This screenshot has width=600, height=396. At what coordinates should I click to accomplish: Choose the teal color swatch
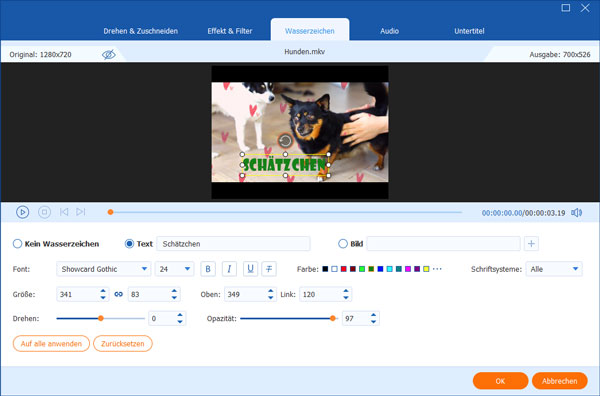pos(399,269)
